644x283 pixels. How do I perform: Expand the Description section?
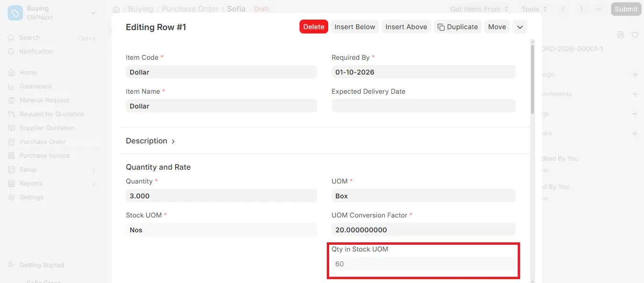pyautogui.click(x=151, y=141)
